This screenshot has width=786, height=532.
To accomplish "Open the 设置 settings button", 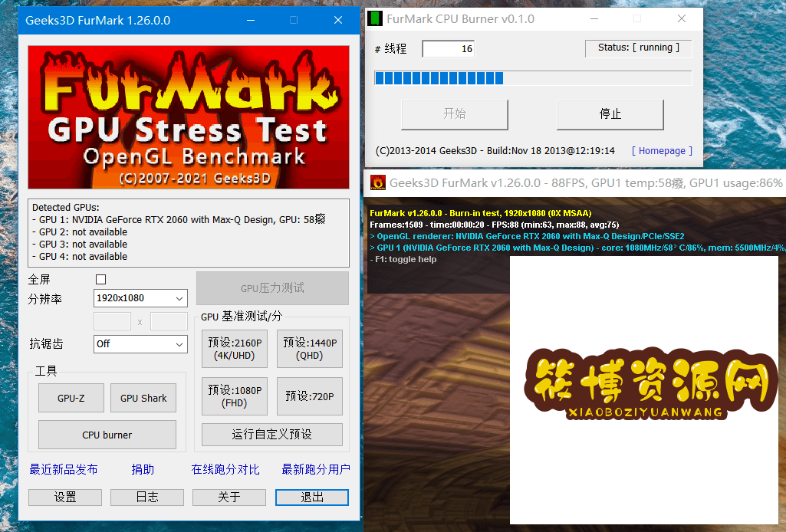I will tap(65, 498).
